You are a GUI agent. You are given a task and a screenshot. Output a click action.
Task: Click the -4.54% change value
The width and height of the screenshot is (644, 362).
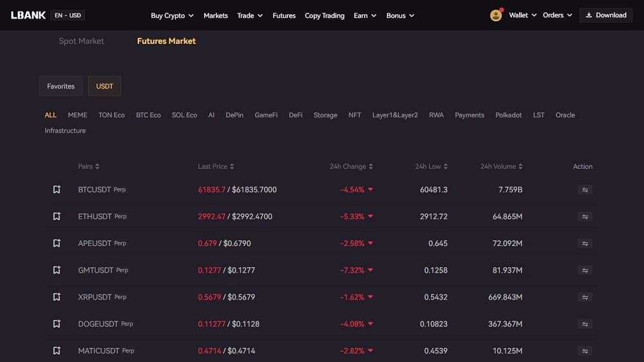coord(352,189)
